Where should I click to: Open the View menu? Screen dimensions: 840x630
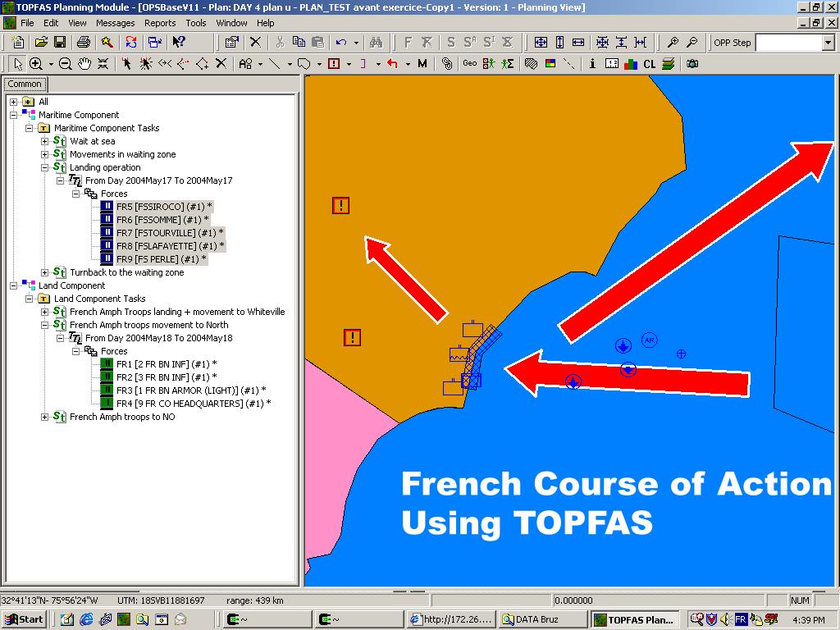pyautogui.click(x=77, y=23)
